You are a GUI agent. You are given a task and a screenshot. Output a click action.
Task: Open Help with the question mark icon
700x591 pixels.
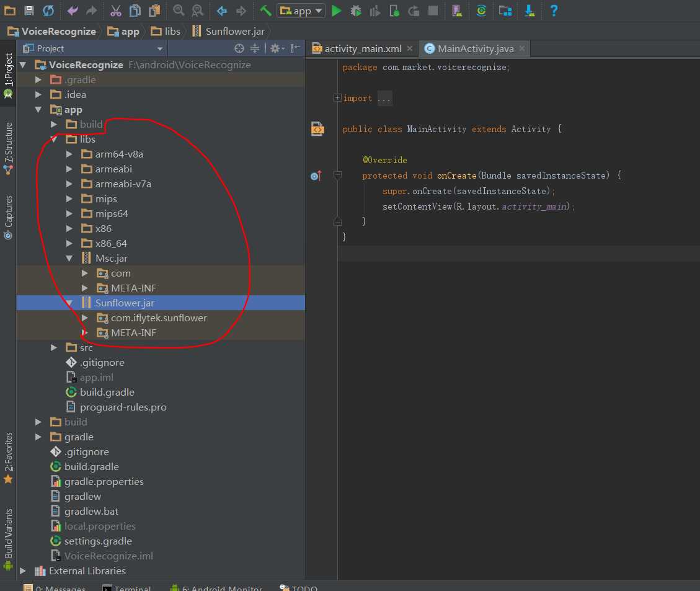pos(554,11)
